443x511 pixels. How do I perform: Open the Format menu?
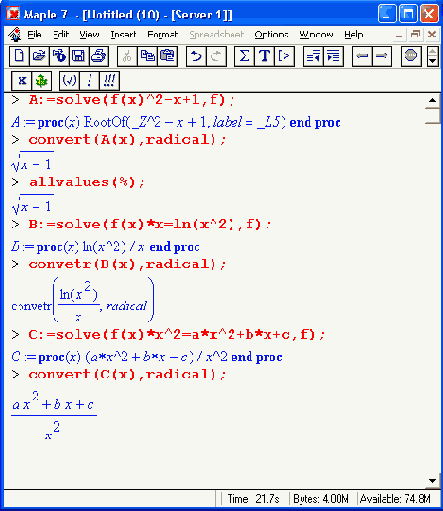pos(163,34)
